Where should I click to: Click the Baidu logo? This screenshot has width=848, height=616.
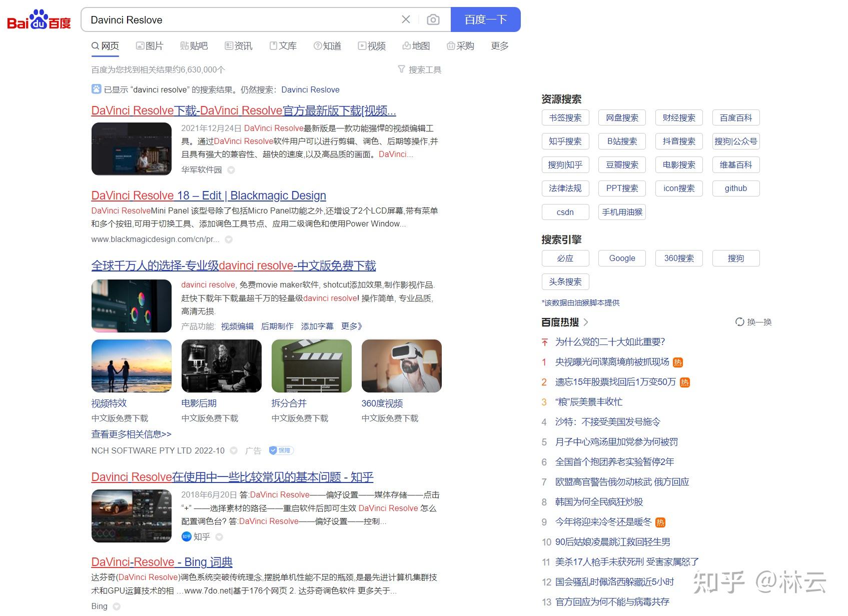coord(39,20)
